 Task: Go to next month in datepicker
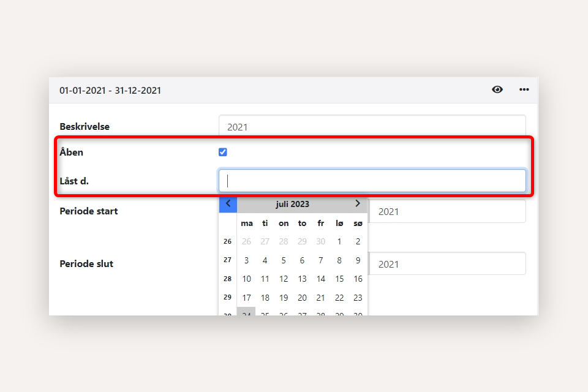coord(358,204)
